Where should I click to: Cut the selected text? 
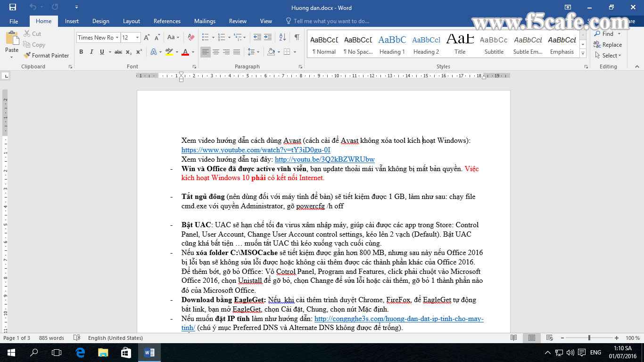[x=33, y=34]
